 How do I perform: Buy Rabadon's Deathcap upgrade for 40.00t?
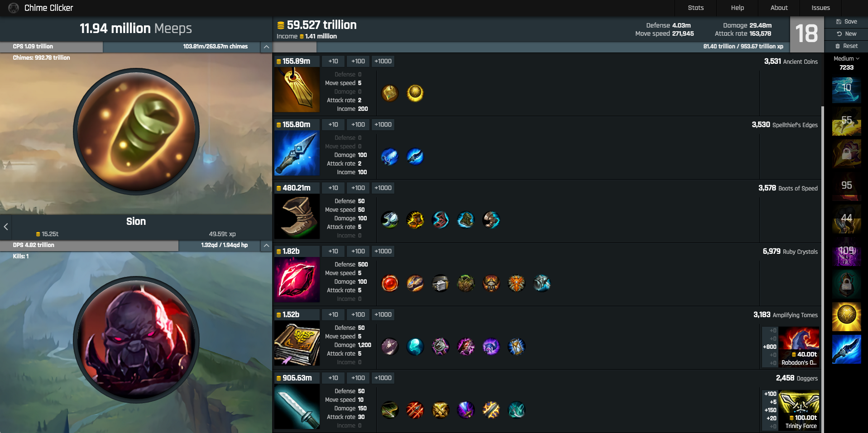tap(799, 347)
